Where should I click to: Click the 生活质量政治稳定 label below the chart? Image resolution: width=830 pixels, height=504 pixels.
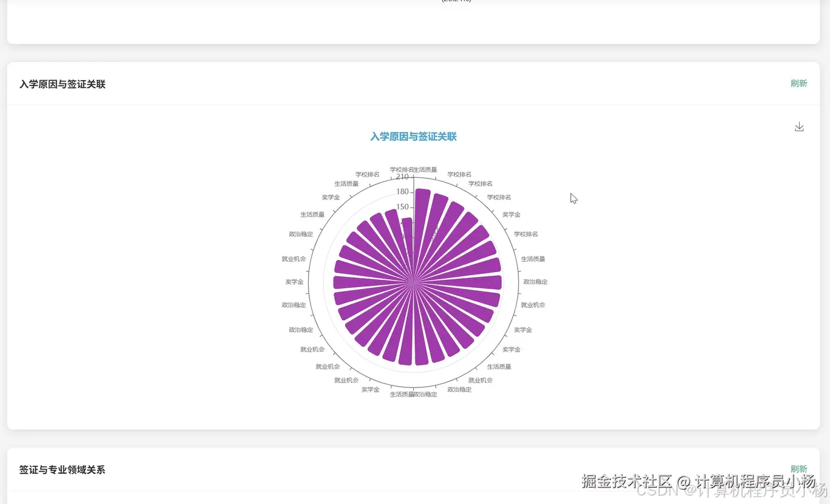point(413,393)
